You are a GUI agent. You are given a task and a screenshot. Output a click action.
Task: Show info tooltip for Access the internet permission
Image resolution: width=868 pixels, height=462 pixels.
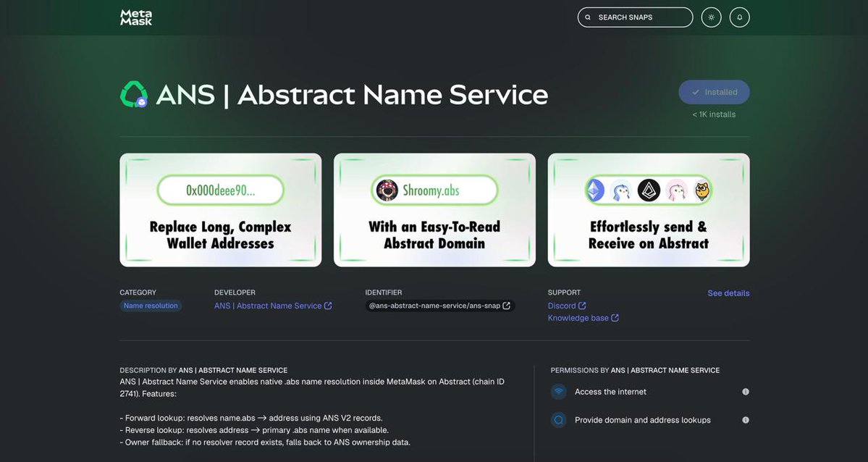click(x=745, y=391)
